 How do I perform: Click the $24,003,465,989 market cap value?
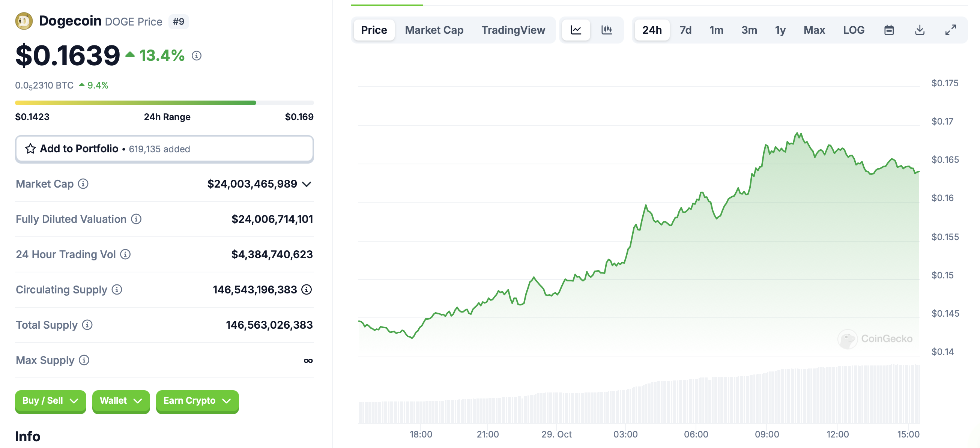[252, 184]
